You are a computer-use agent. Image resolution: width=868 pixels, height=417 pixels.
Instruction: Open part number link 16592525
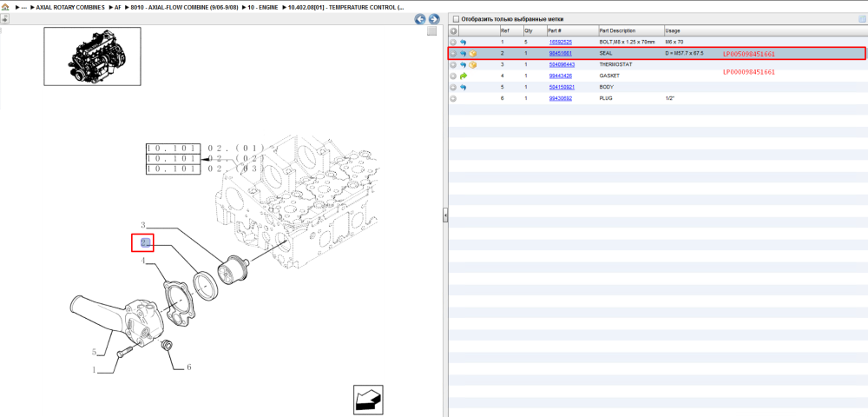pos(560,42)
